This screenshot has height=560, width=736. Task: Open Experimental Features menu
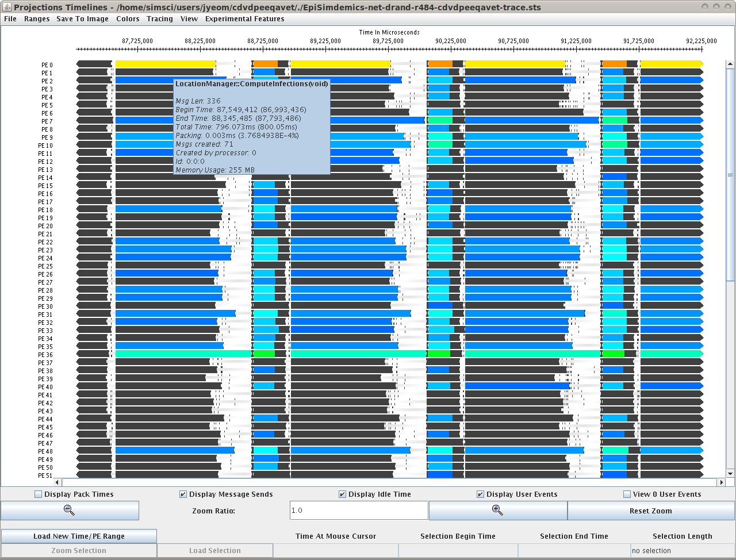[x=244, y=19]
